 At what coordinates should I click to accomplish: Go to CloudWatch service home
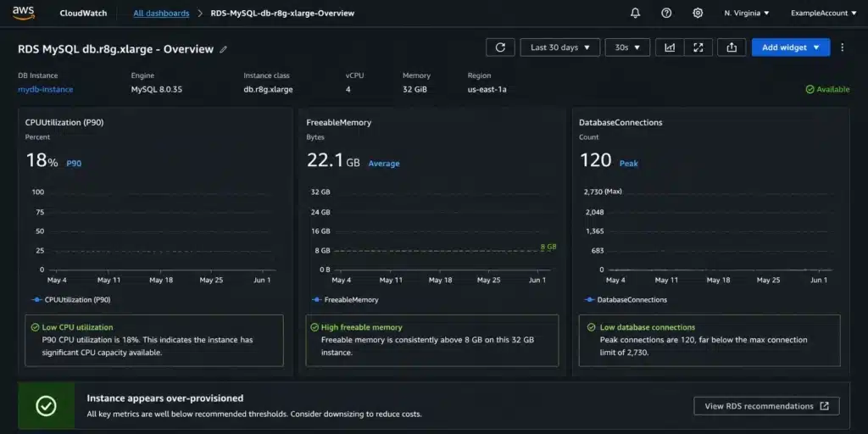pos(84,13)
